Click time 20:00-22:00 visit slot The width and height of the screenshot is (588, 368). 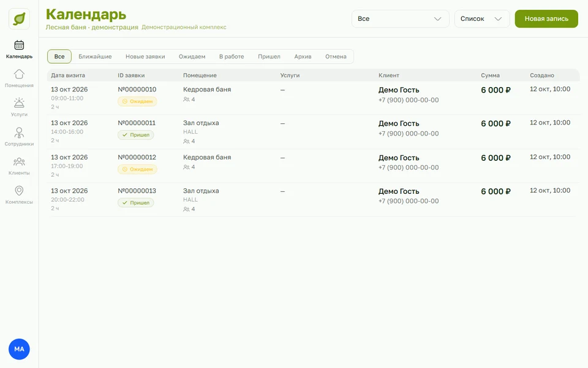coord(67,200)
